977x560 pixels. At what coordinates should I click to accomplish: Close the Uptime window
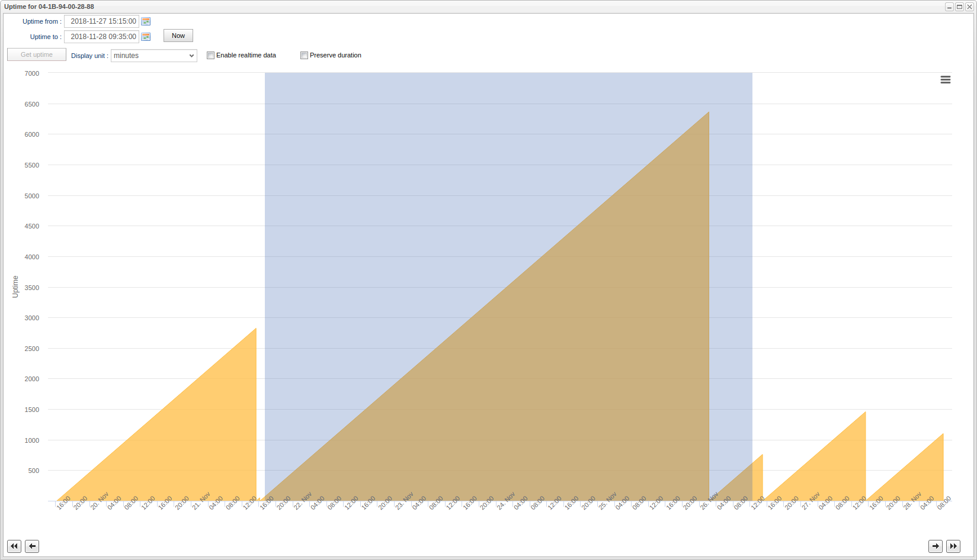point(969,7)
